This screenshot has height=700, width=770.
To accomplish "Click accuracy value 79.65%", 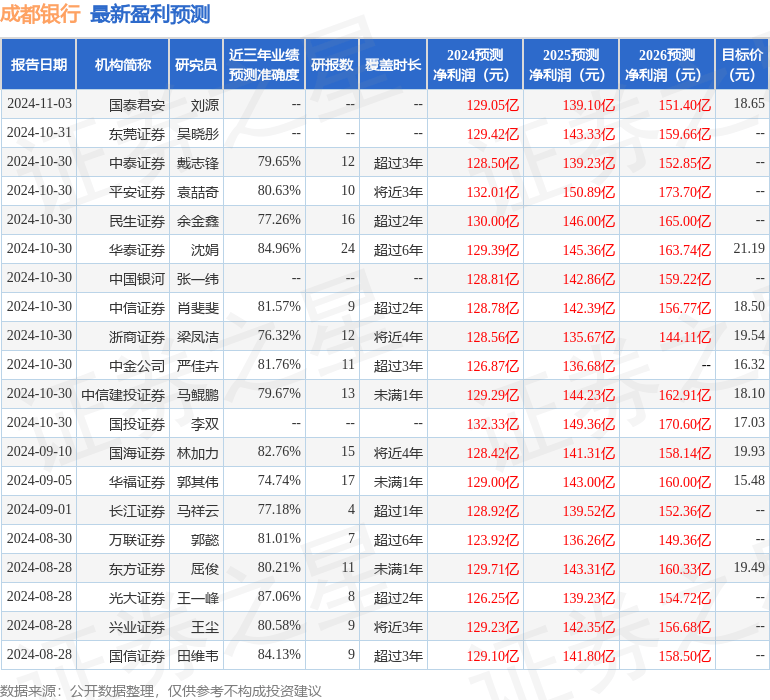I will tap(279, 162).
